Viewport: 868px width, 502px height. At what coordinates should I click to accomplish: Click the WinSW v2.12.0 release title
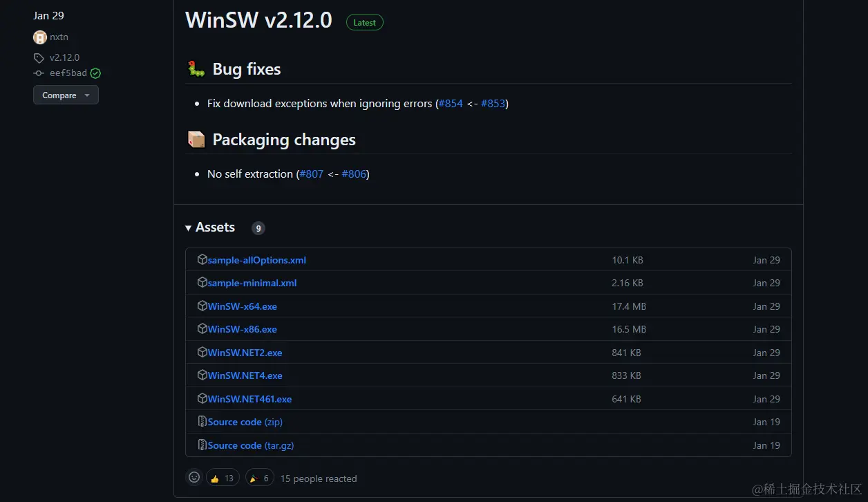click(x=258, y=20)
